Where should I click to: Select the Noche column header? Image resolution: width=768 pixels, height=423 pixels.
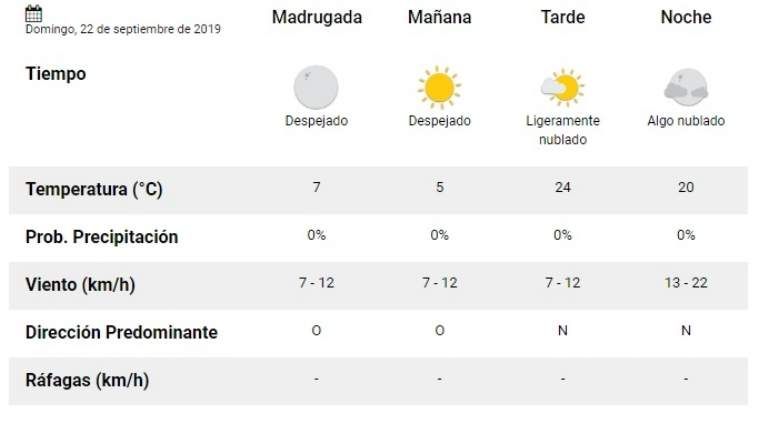[686, 17]
